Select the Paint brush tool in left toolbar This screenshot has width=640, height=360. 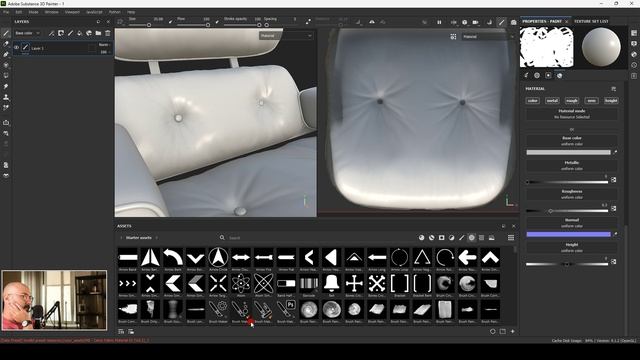pos(6,33)
